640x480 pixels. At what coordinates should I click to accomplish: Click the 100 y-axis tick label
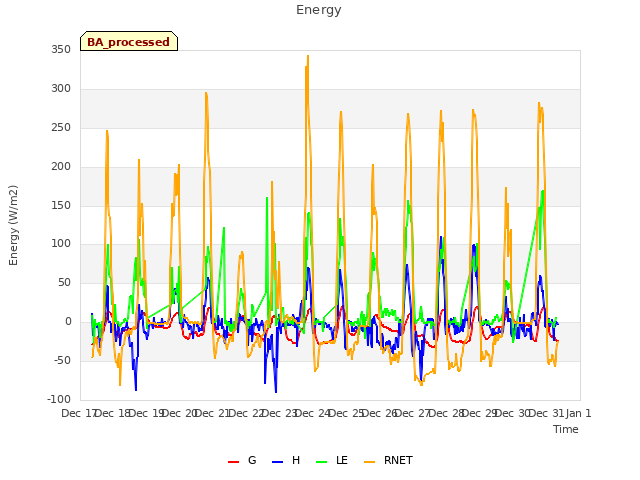coord(61,244)
